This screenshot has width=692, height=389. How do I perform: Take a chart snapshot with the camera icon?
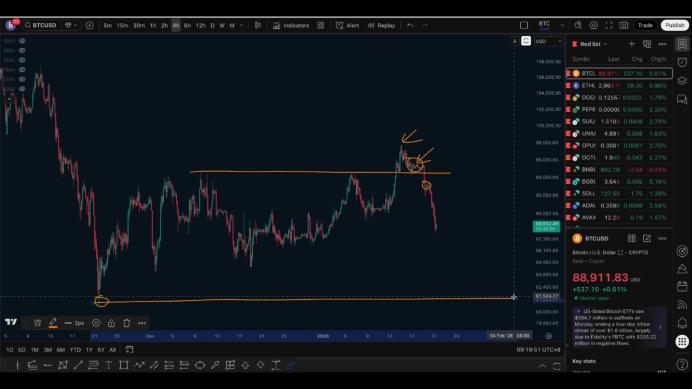(x=624, y=26)
